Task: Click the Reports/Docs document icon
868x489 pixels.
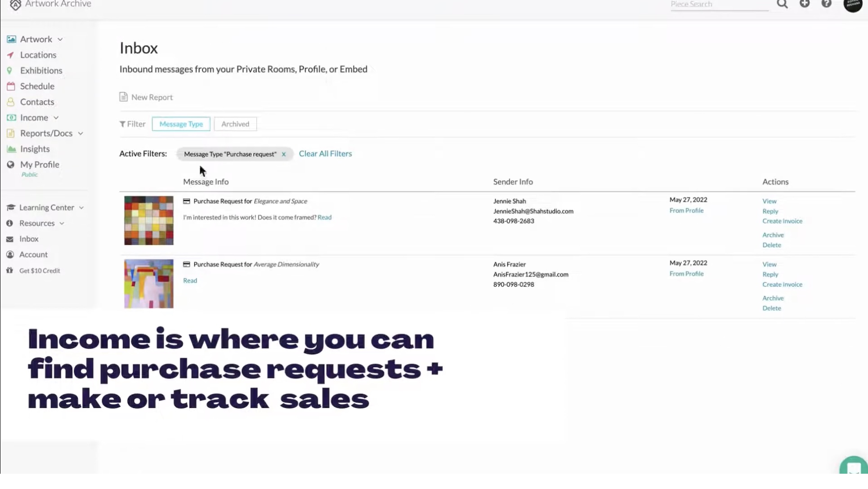Action: 10,133
